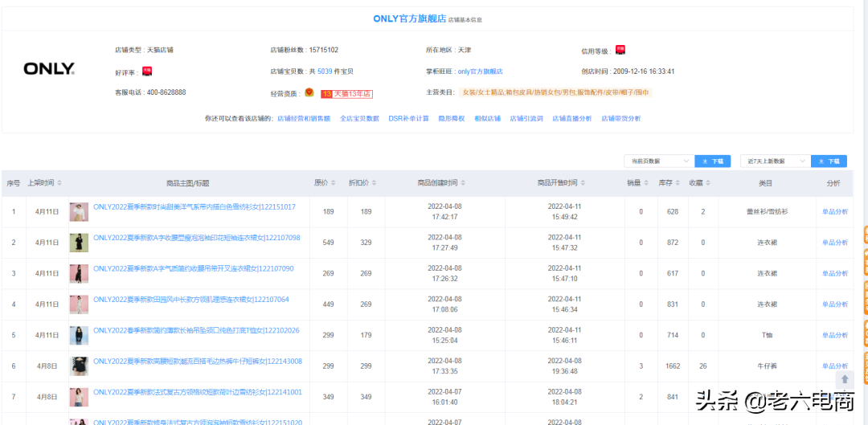
Task: Open 店铺经营和销售额 link
Action: coord(303,118)
